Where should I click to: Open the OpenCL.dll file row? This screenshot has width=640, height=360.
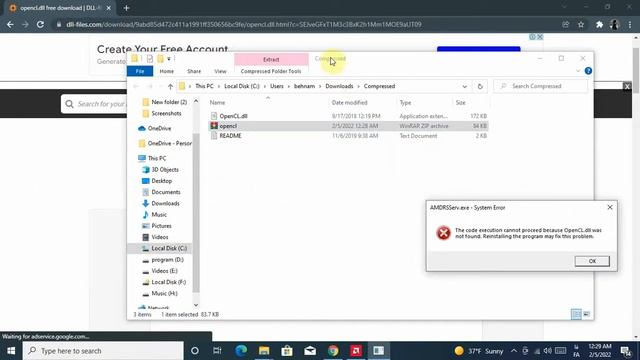(x=349, y=116)
